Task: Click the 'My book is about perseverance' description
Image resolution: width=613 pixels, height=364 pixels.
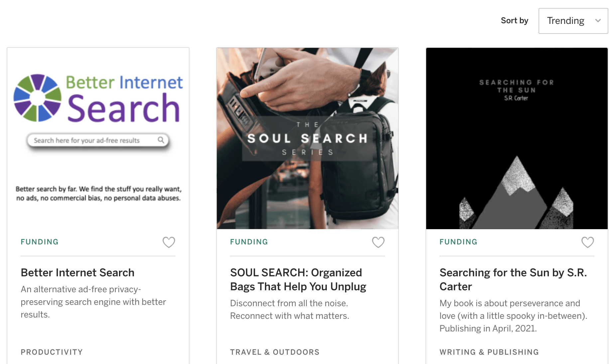Action: (513, 316)
